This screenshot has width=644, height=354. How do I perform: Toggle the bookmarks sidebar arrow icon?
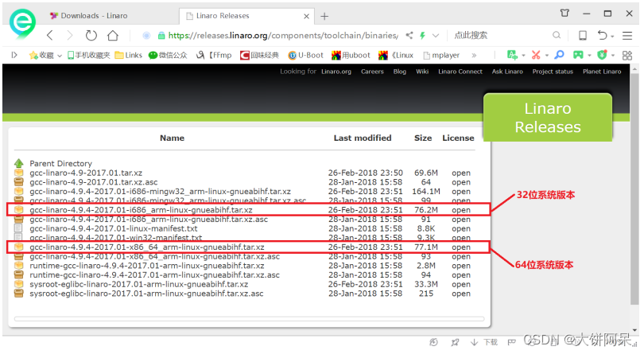tap(14, 55)
